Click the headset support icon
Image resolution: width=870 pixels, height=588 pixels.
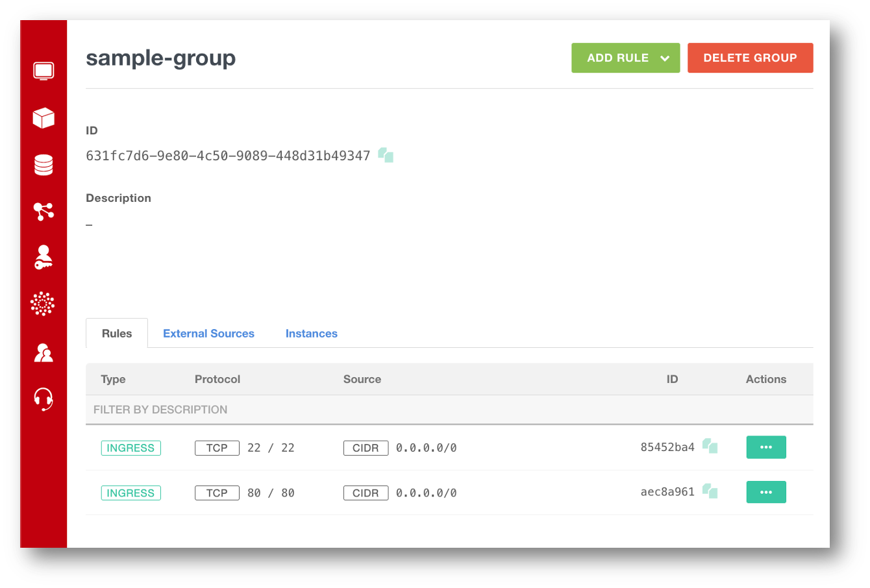click(43, 399)
